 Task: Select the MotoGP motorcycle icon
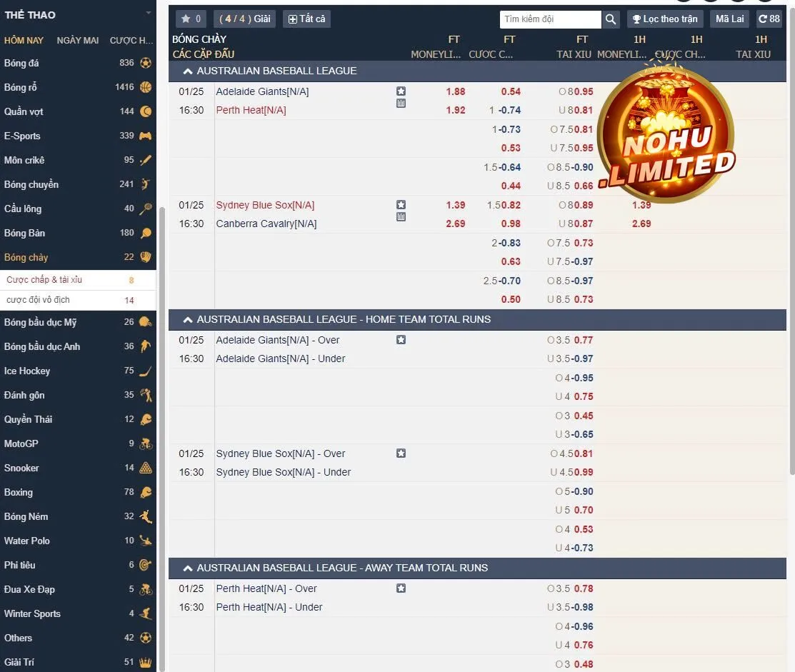click(x=146, y=443)
